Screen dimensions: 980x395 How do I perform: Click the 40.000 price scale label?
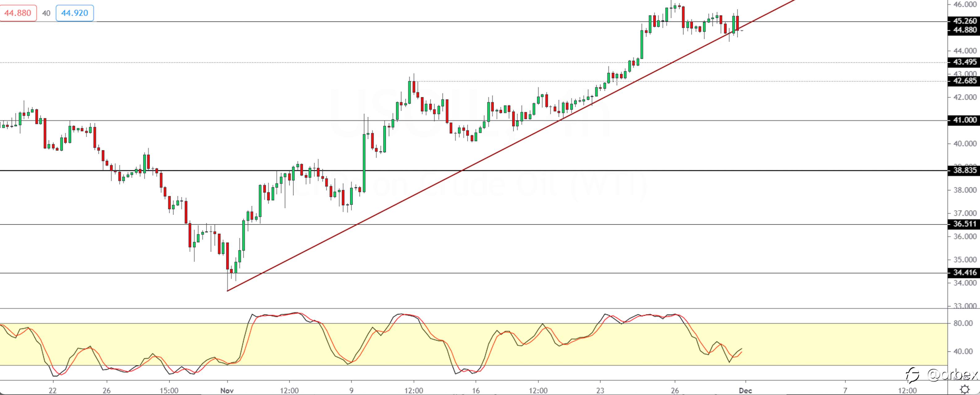[x=965, y=144]
